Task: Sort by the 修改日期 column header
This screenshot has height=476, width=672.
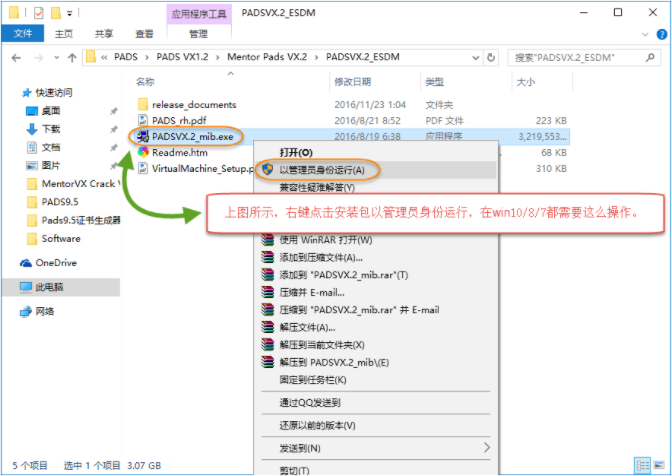Action: (x=353, y=82)
